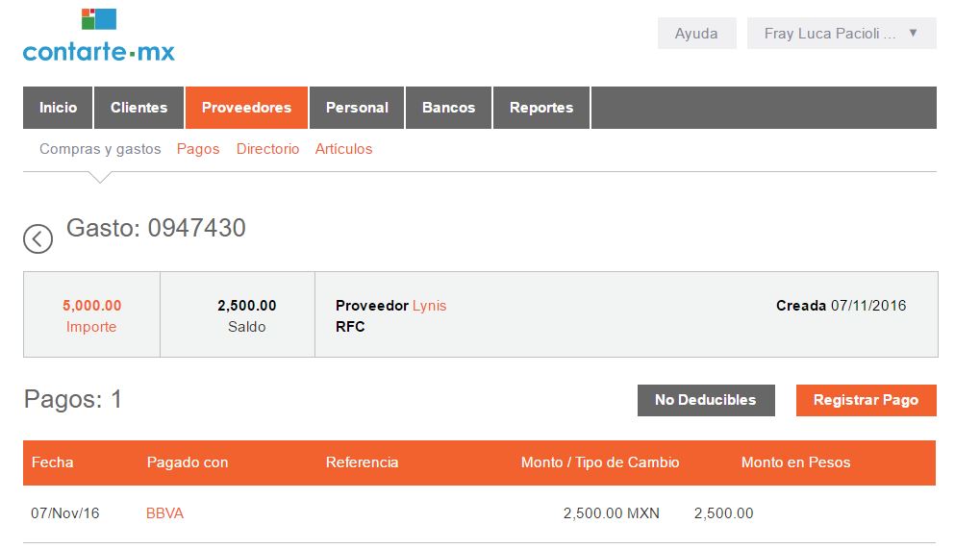Open the Inicio tab
The image size is (980, 549).
(58, 108)
